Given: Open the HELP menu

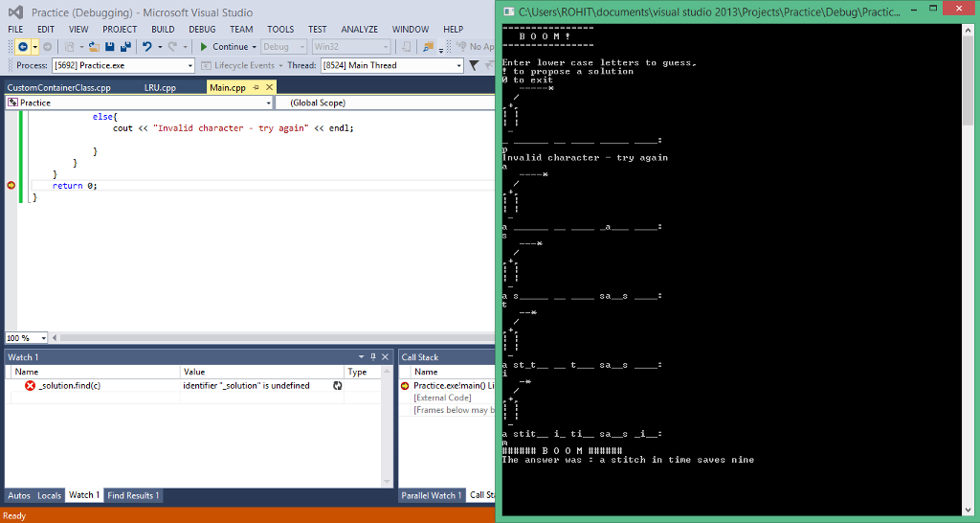Looking at the screenshot, I should pyautogui.click(x=453, y=29).
